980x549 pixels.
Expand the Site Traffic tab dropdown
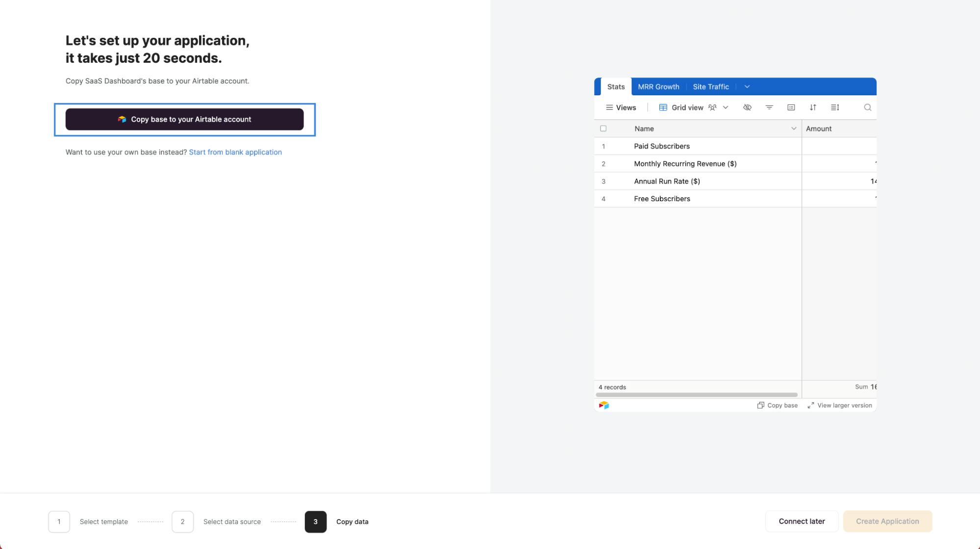coord(747,86)
